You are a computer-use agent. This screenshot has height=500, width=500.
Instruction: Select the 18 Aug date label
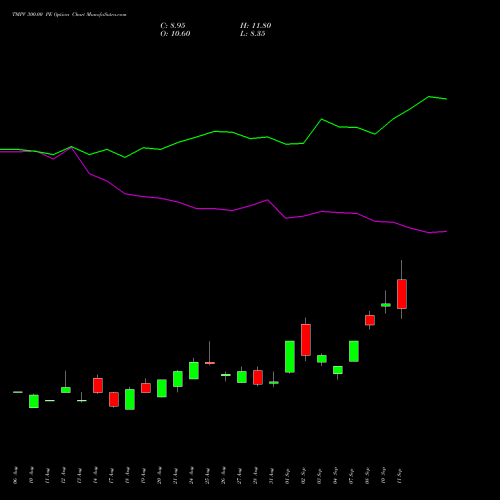coord(127,475)
